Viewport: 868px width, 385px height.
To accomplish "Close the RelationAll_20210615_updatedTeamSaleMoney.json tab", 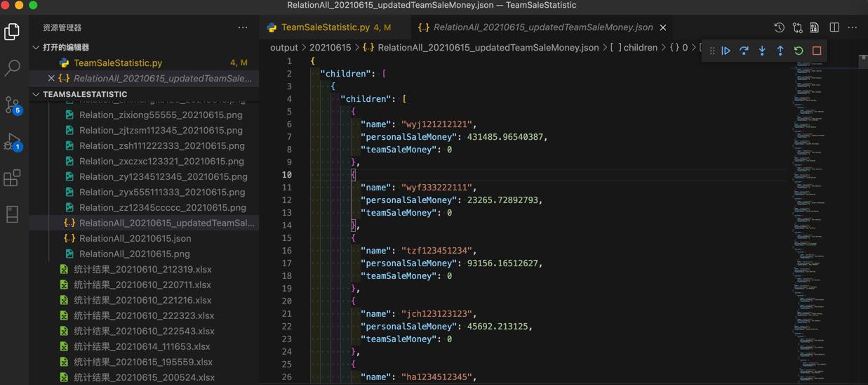I will point(662,27).
